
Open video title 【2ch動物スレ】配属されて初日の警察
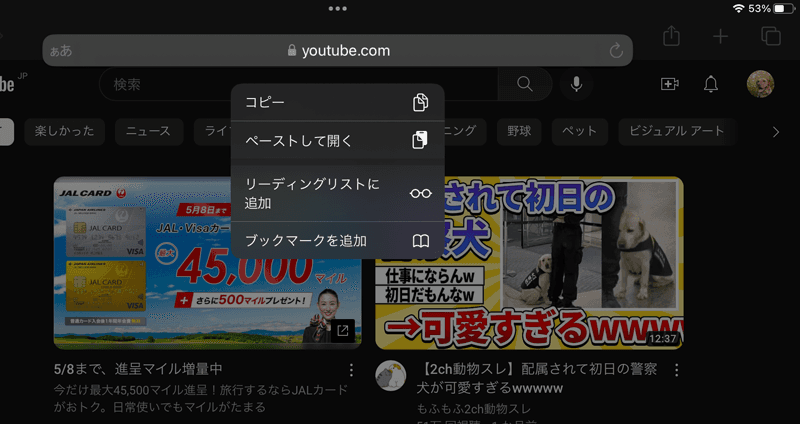pos(536,378)
